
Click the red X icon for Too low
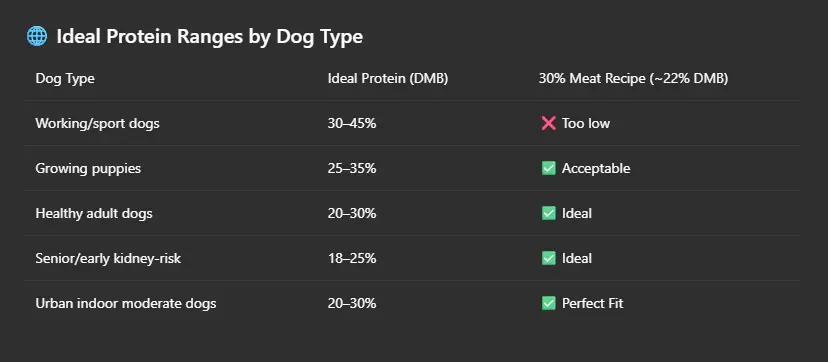pyautogui.click(x=549, y=123)
